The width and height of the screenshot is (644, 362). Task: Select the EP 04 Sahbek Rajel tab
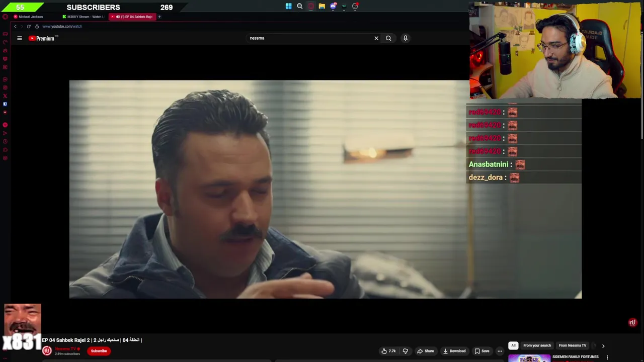(x=133, y=17)
